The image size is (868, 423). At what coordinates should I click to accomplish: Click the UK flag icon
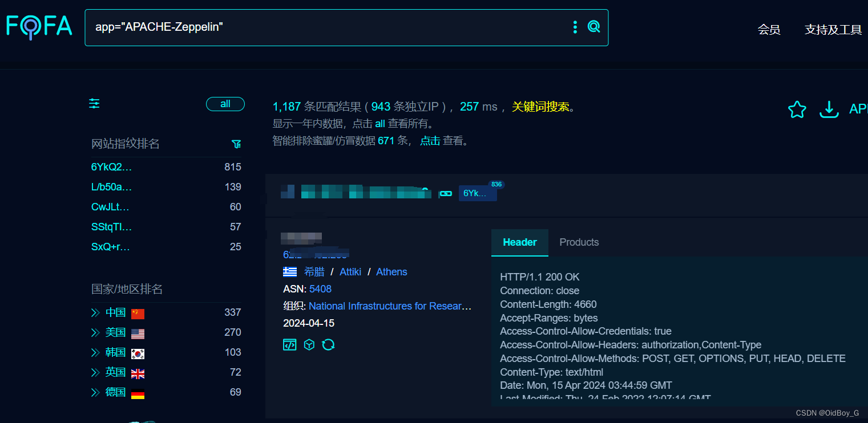point(138,373)
